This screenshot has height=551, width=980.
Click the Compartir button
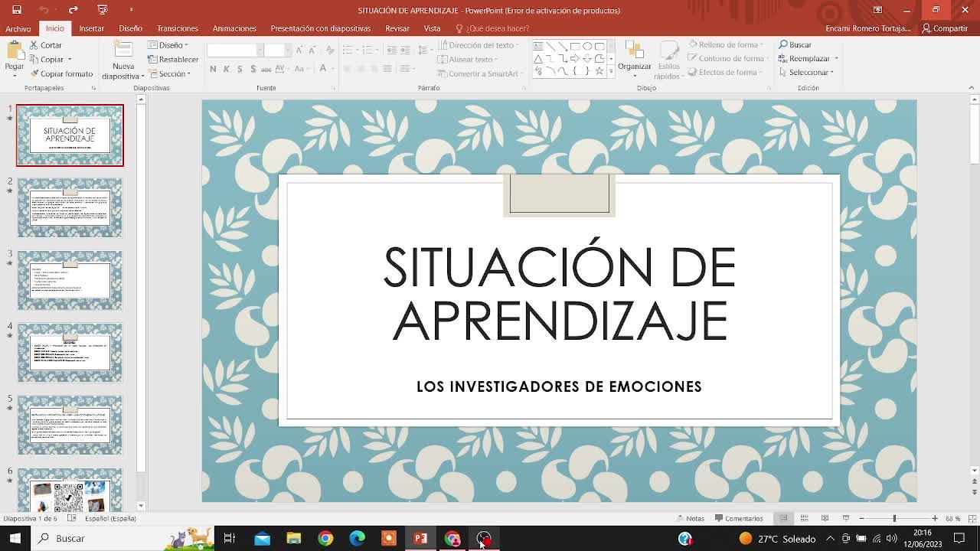(x=945, y=28)
